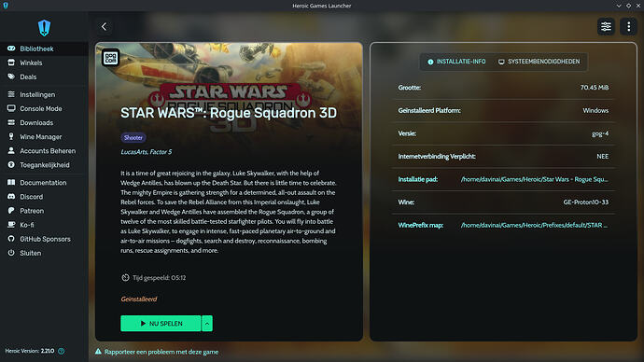Click the game title STAR WARS Rogue Squadron 3D
This screenshot has width=644, height=362.
click(229, 113)
